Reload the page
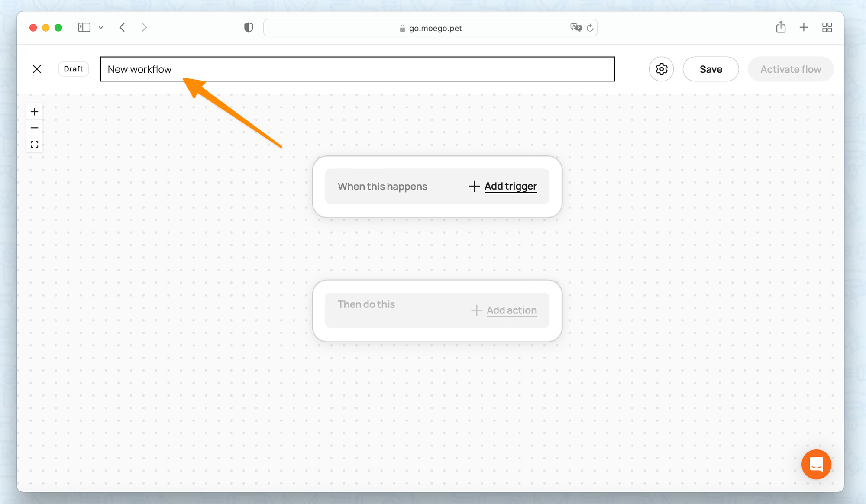 click(590, 28)
